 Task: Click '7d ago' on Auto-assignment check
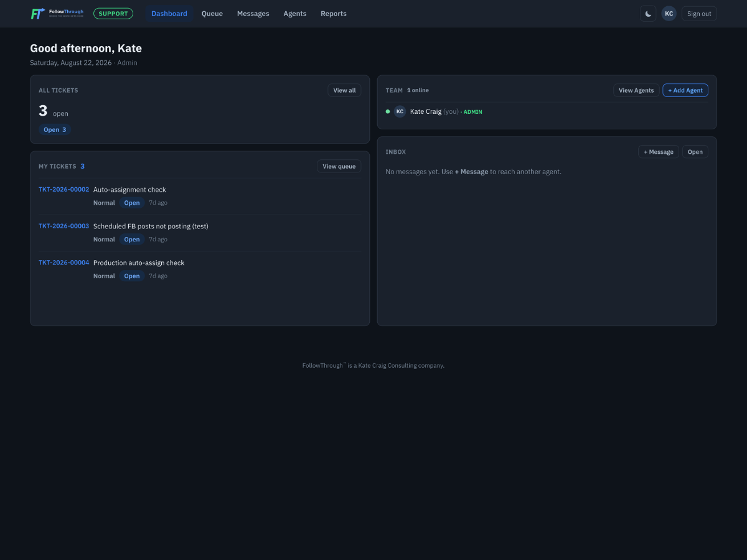[x=158, y=203]
